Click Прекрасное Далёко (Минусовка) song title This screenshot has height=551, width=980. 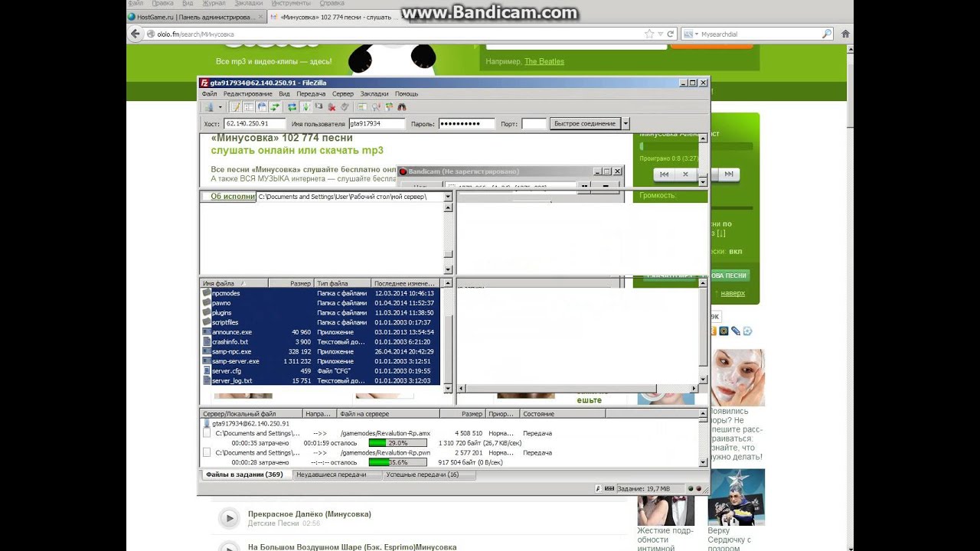coord(309,514)
